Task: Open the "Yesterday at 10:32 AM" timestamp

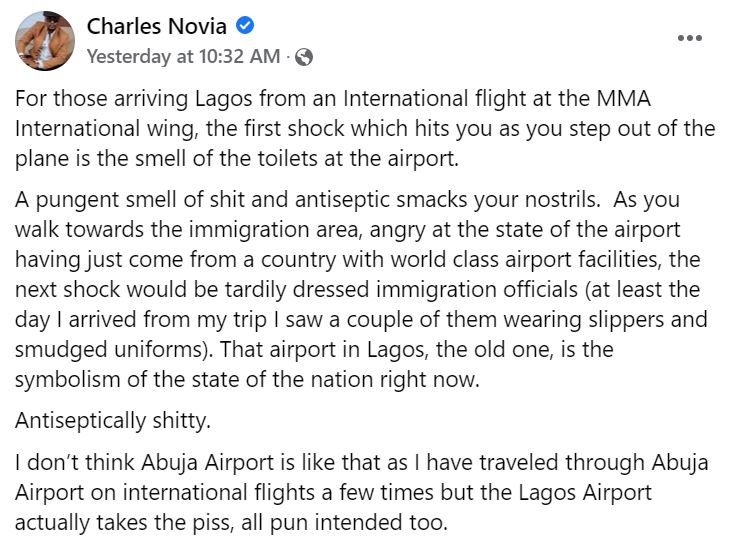Action: (x=183, y=57)
